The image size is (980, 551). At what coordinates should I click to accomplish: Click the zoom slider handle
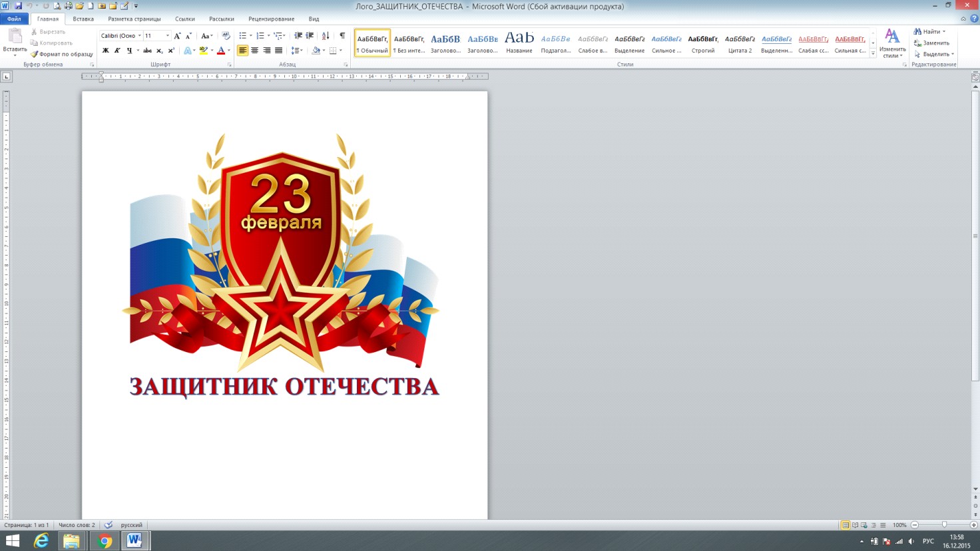pos(944,525)
